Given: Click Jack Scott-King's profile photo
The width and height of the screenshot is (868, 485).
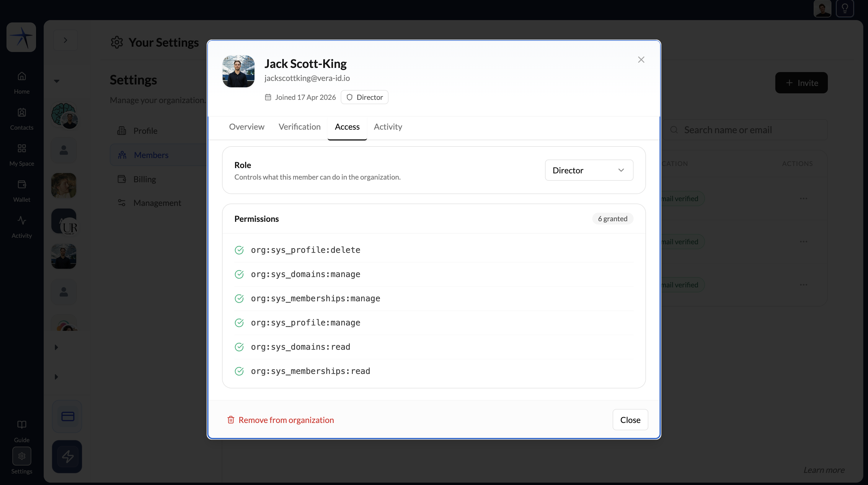Looking at the screenshot, I should [239, 71].
